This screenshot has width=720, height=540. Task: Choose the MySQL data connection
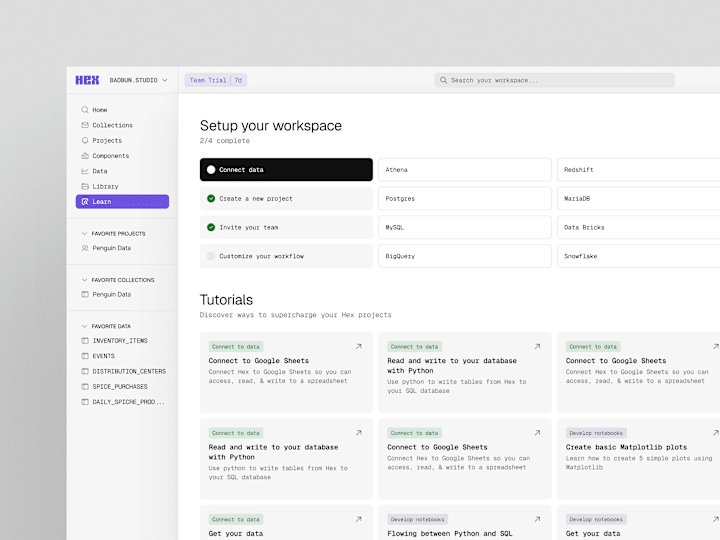pyautogui.click(x=465, y=227)
